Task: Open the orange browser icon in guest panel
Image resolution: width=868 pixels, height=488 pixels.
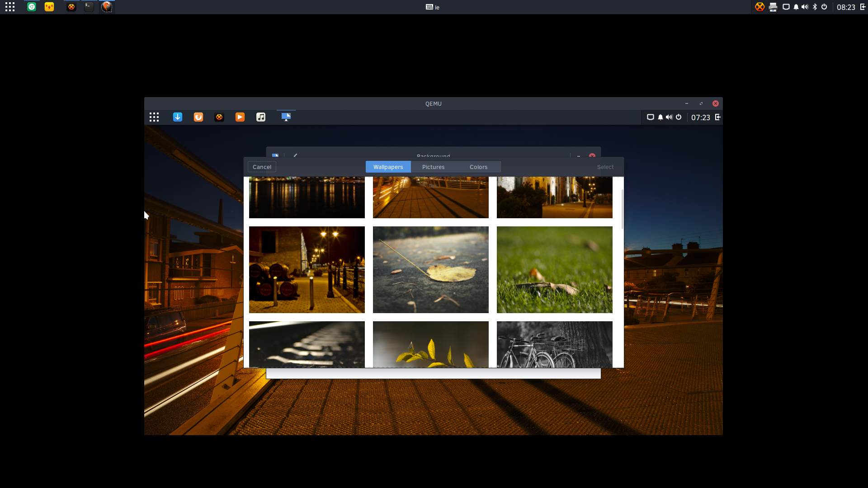Action: [x=198, y=117]
